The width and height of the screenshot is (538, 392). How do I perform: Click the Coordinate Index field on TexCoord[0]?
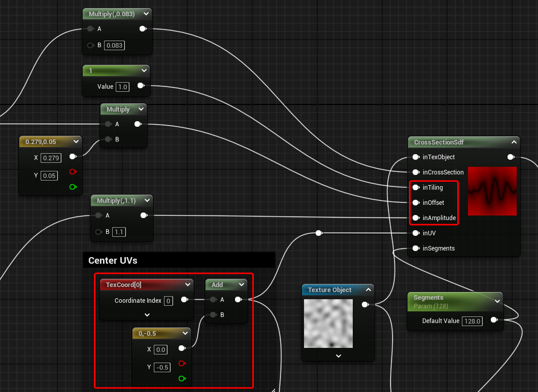[169, 301]
